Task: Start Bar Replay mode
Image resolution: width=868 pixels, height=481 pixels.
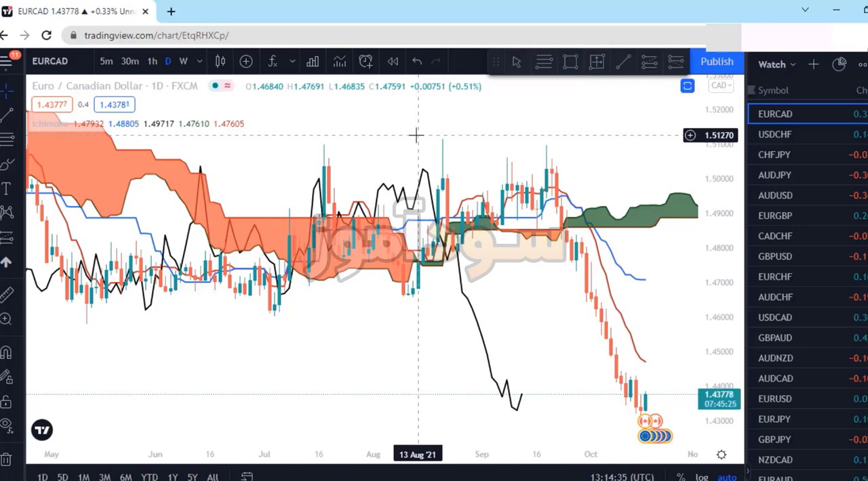Action: pyautogui.click(x=393, y=62)
